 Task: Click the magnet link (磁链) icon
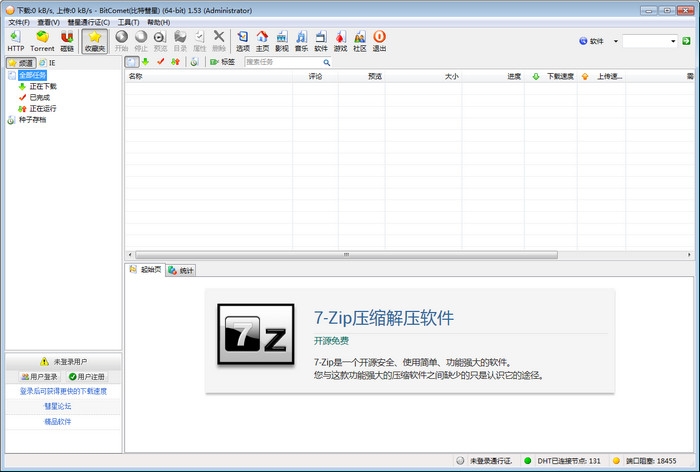tap(67, 41)
